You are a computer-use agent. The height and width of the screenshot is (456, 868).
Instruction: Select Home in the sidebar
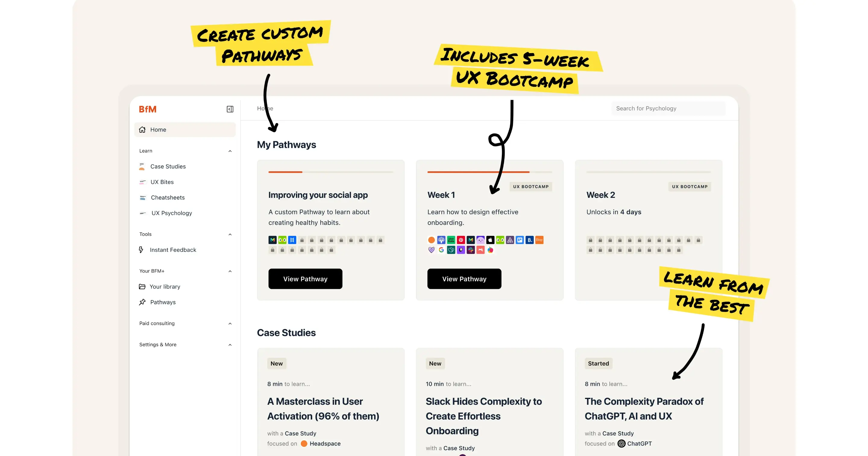click(185, 129)
